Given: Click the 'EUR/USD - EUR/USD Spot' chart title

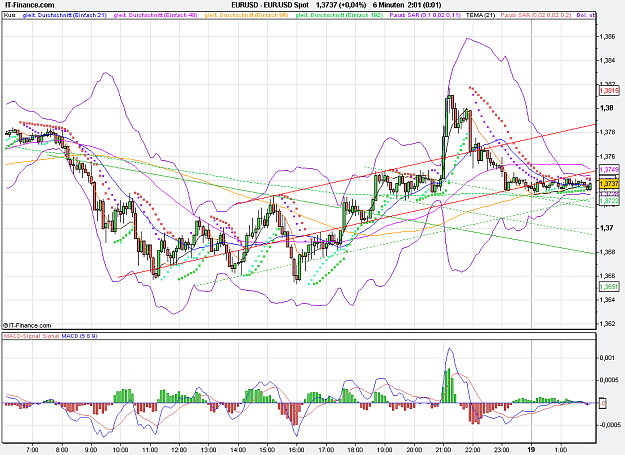Looking at the screenshot, I should pyautogui.click(x=270, y=5).
